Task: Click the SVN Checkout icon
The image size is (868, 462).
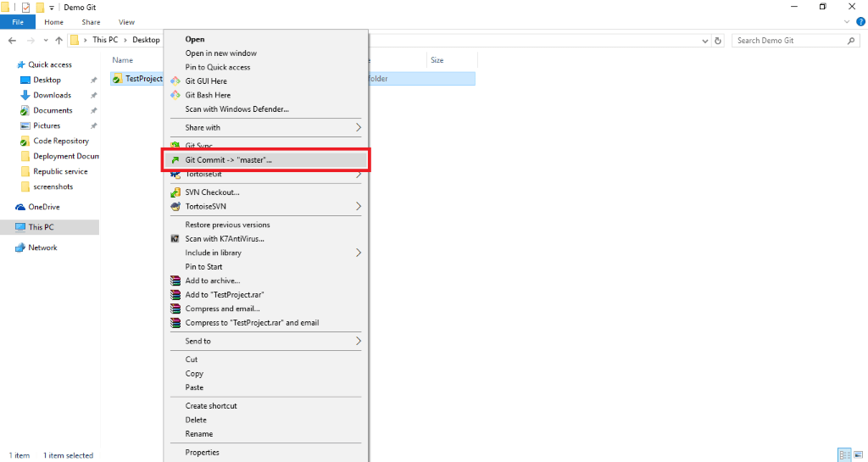Action: point(175,192)
